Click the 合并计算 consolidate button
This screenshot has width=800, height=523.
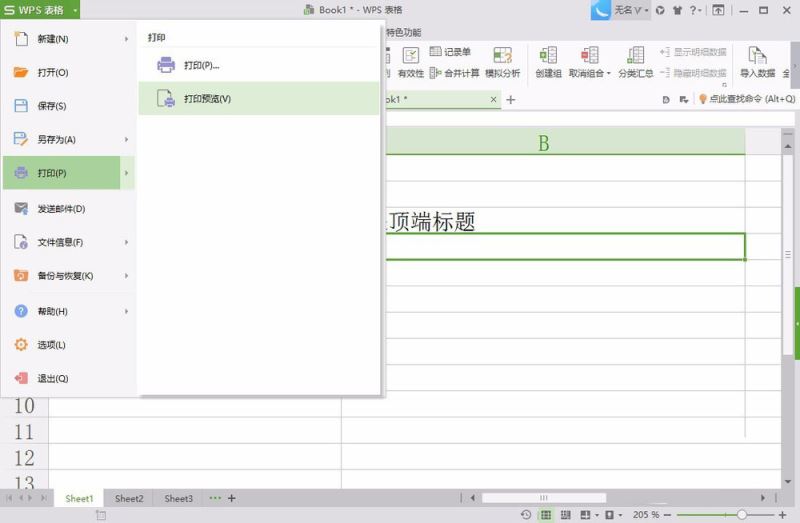pos(455,73)
